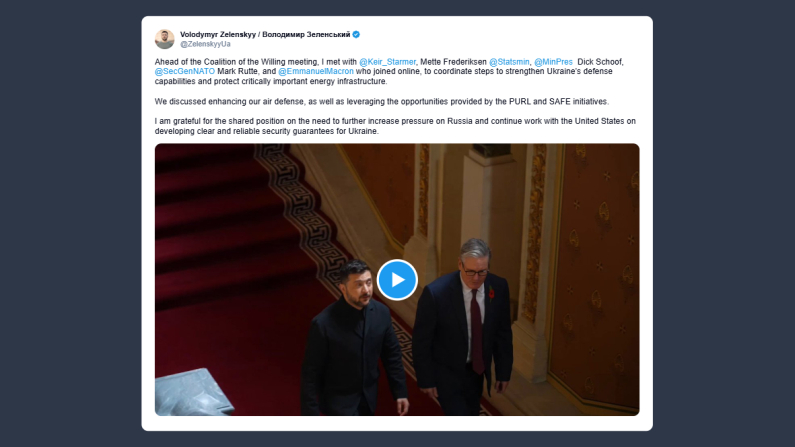
Task: Click the Volodymyr Zelenskyy display name
Action: coord(265,34)
